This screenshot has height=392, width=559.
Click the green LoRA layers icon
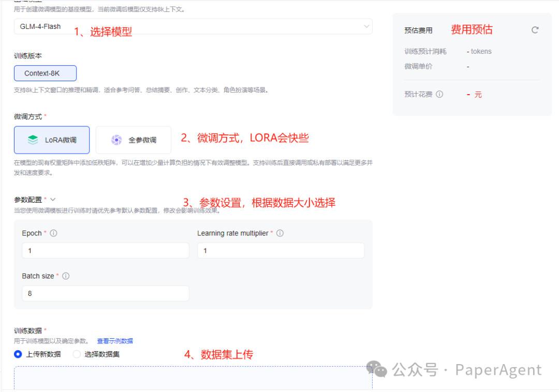pos(33,140)
